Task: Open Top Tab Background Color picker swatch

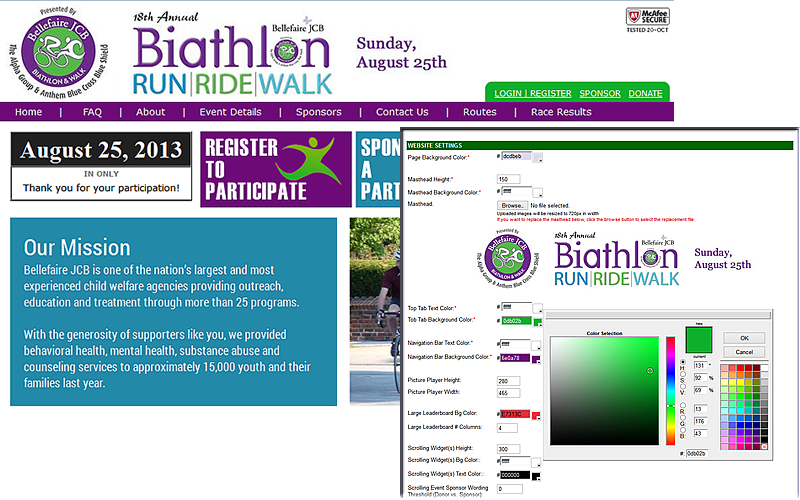Action: (538, 321)
